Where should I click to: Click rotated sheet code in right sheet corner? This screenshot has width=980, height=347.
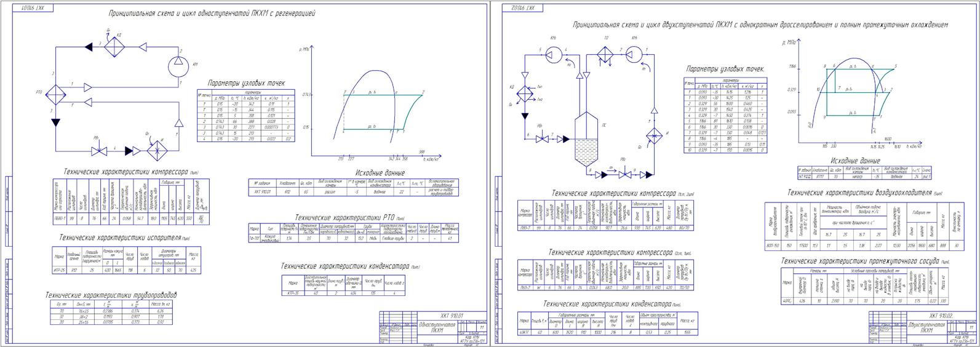point(524,8)
